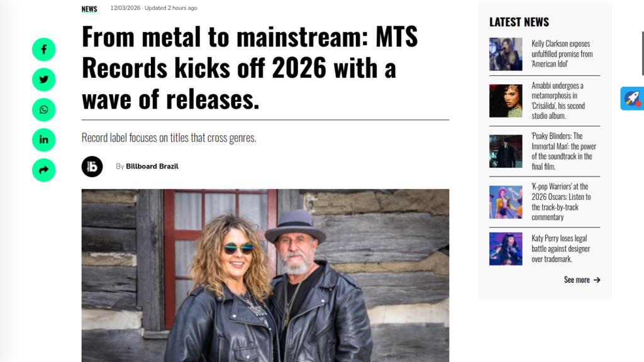
Task: Click the arrow beside See more
Action: click(597, 280)
